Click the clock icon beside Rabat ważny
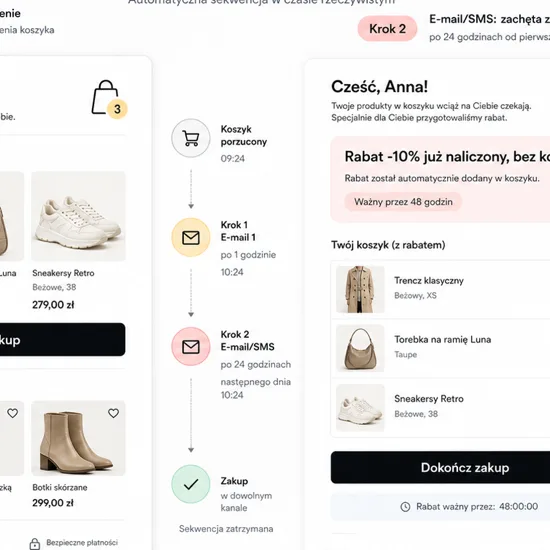550x550 pixels. click(x=405, y=507)
